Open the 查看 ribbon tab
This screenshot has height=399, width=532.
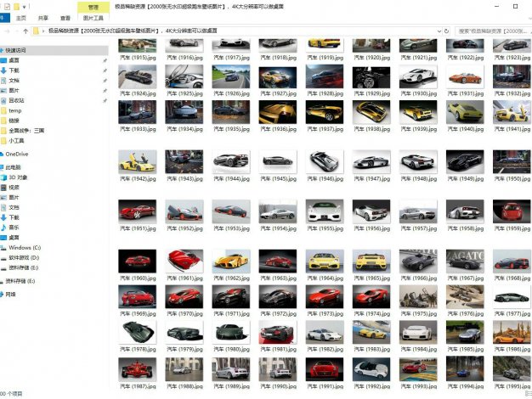click(66, 17)
